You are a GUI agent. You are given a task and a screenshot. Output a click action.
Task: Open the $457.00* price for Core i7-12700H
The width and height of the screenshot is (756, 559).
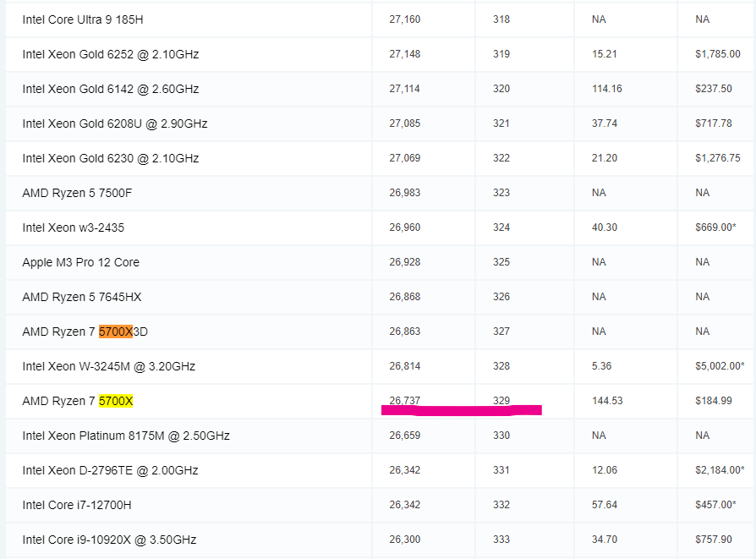tap(715, 505)
